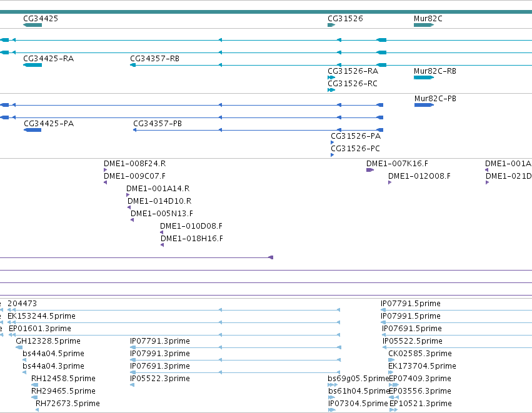The height and width of the screenshot is (413, 532).
Task: Select the Mur82C-PB protein feature
Action: pyautogui.click(x=435, y=99)
